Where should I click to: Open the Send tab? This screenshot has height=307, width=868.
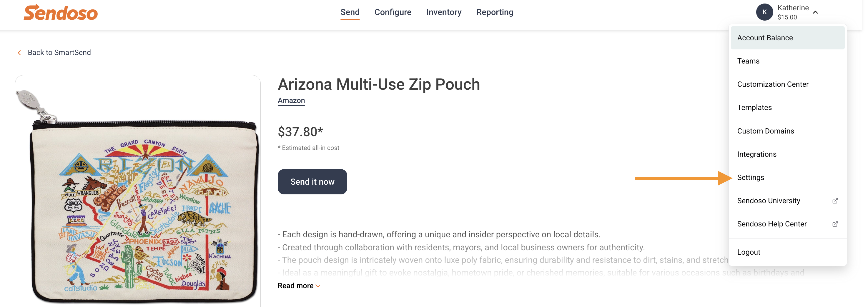[350, 12]
